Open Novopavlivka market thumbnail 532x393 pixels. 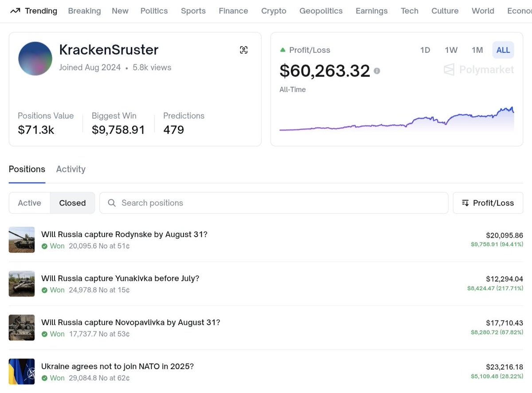click(x=22, y=327)
